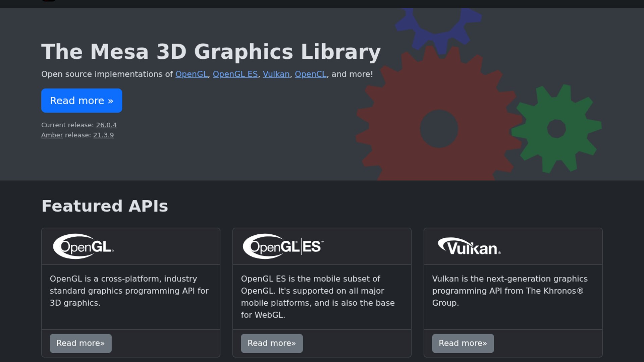644x362 pixels.
Task: Open the OpenCL link in subtitle
Action: coord(311,74)
